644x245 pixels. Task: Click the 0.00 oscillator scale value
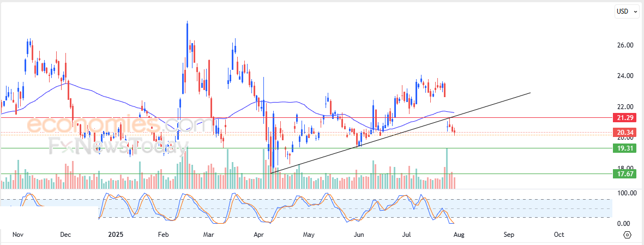(x=624, y=224)
